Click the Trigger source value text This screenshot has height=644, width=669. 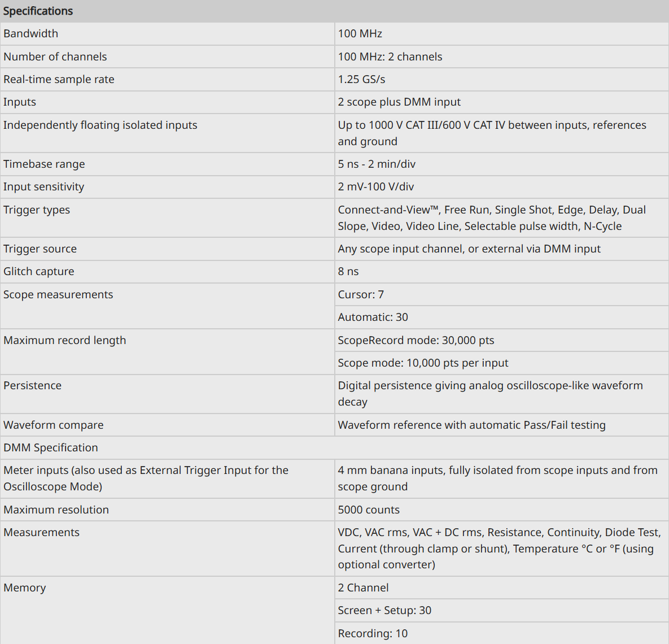pyautogui.click(x=469, y=249)
